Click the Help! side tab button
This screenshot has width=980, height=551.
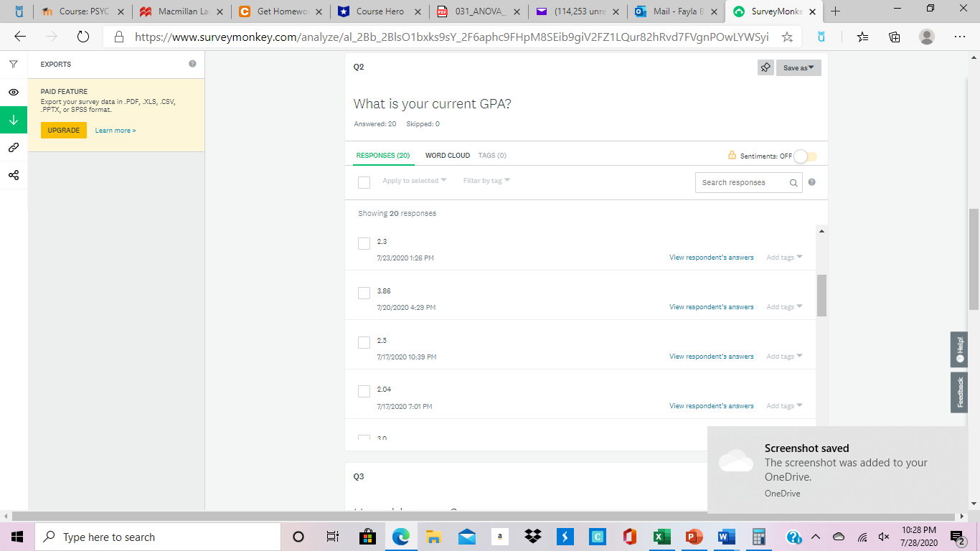coord(959,349)
